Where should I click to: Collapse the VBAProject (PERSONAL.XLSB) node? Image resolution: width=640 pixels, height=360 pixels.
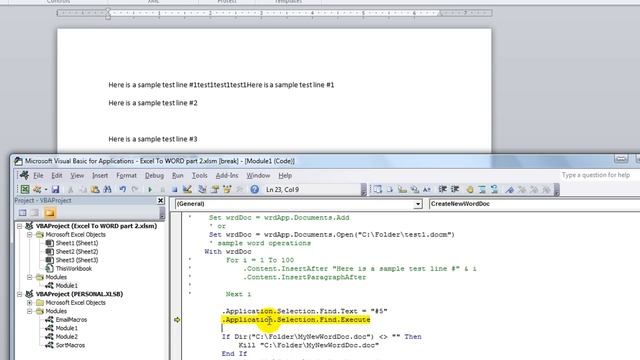click(19, 294)
